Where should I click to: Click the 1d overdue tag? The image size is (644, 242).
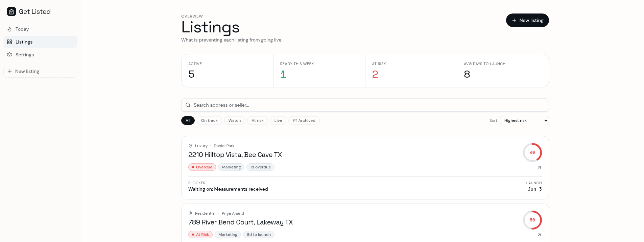(x=260, y=167)
